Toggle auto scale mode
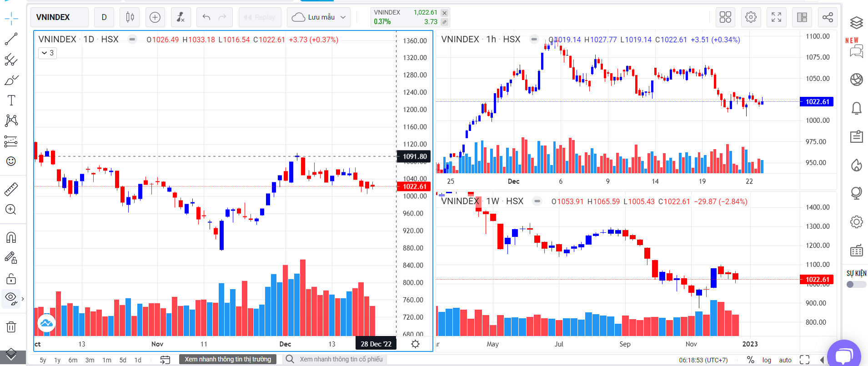The width and height of the screenshot is (868, 366). tap(785, 360)
